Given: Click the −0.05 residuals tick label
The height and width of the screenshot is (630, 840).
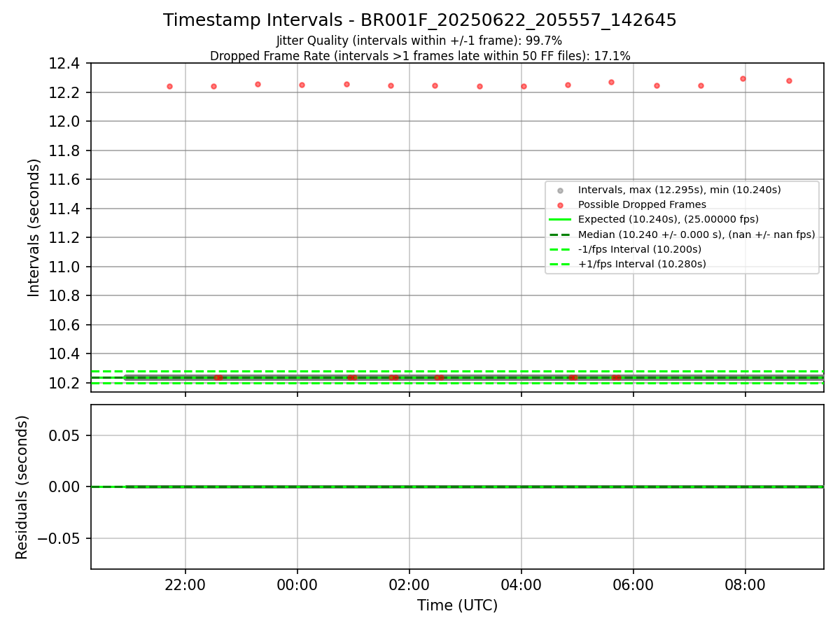Looking at the screenshot, I should [60, 538].
